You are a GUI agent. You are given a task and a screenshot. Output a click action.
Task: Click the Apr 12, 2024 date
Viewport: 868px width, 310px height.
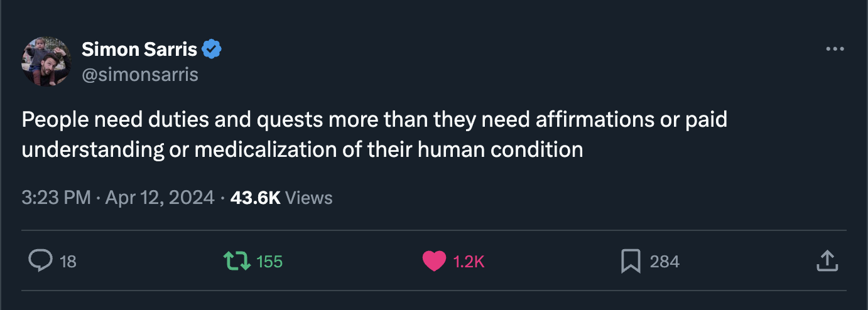(160, 198)
